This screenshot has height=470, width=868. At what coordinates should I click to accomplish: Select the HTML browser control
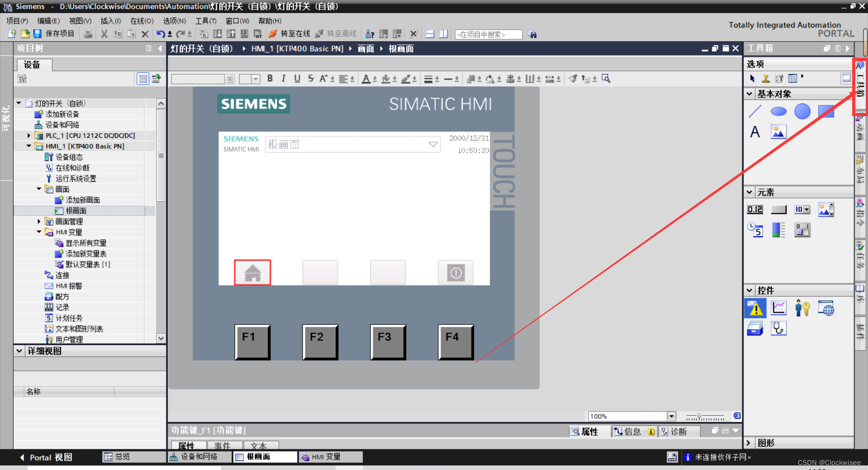pos(826,308)
